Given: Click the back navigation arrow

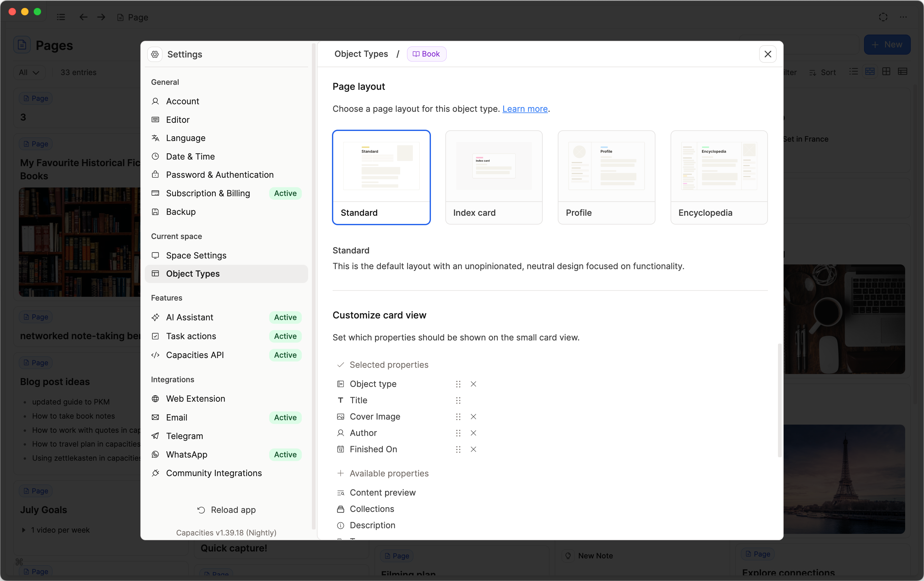Looking at the screenshot, I should pyautogui.click(x=83, y=17).
